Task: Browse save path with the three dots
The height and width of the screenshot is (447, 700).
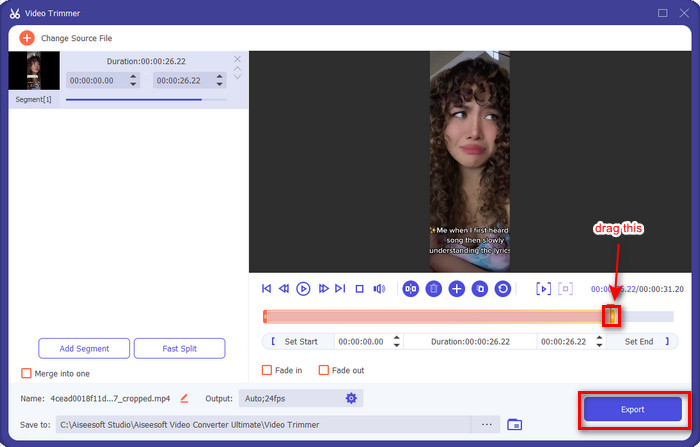Action: pos(487,424)
